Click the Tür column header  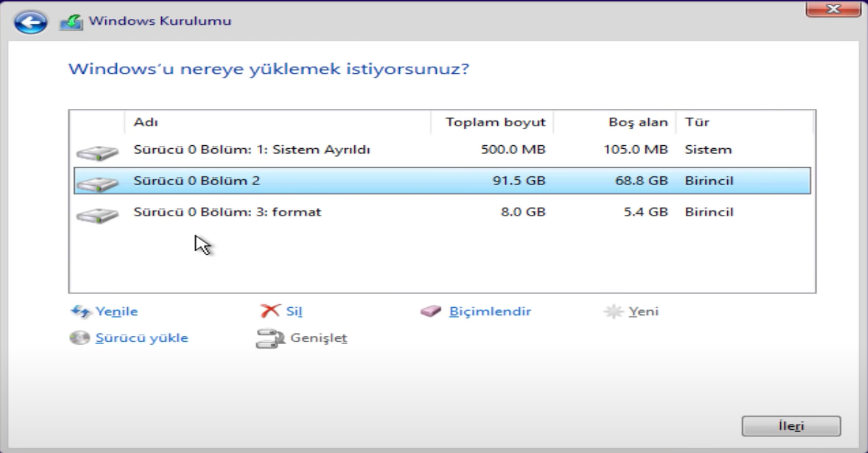tap(744, 122)
